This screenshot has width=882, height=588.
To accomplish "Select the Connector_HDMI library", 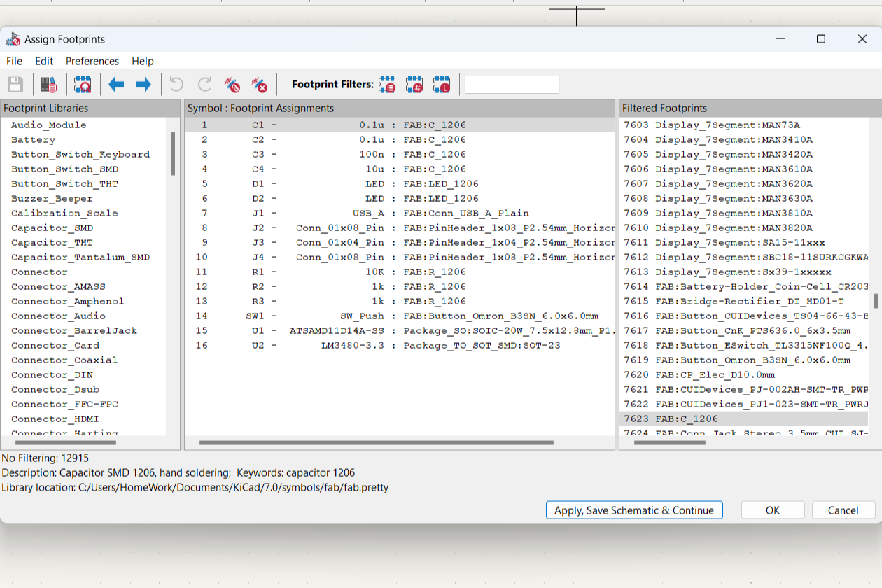I will 55,419.
